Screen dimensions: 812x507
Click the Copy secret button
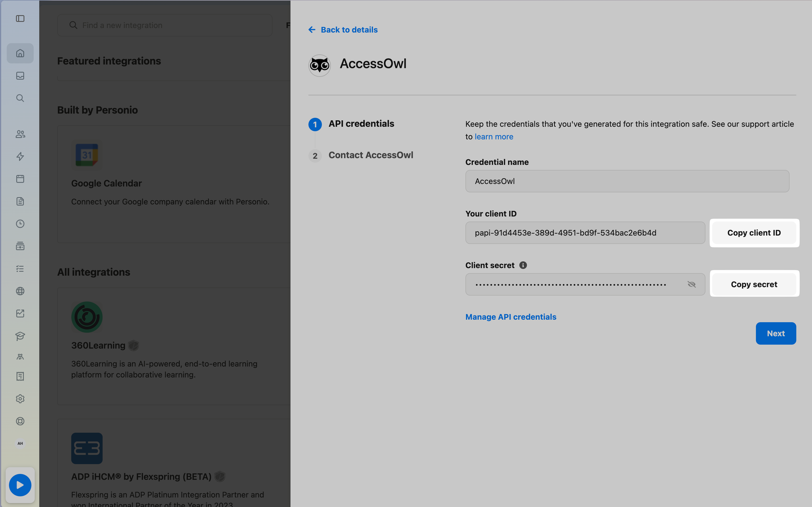coord(754,284)
